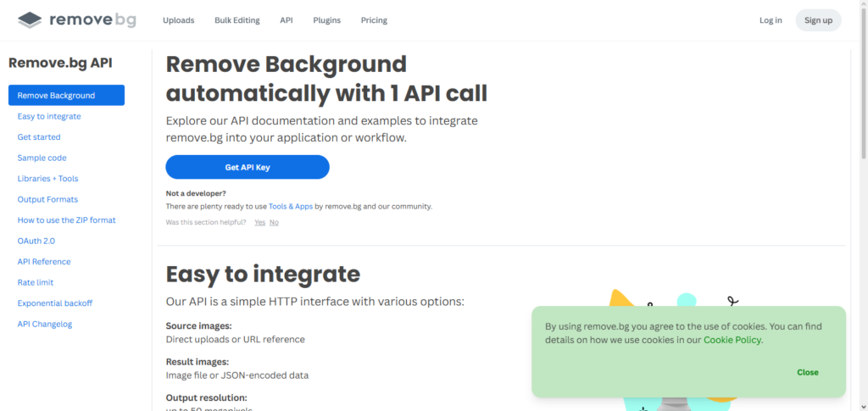
Task: View the API Changelog
Action: click(x=45, y=325)
